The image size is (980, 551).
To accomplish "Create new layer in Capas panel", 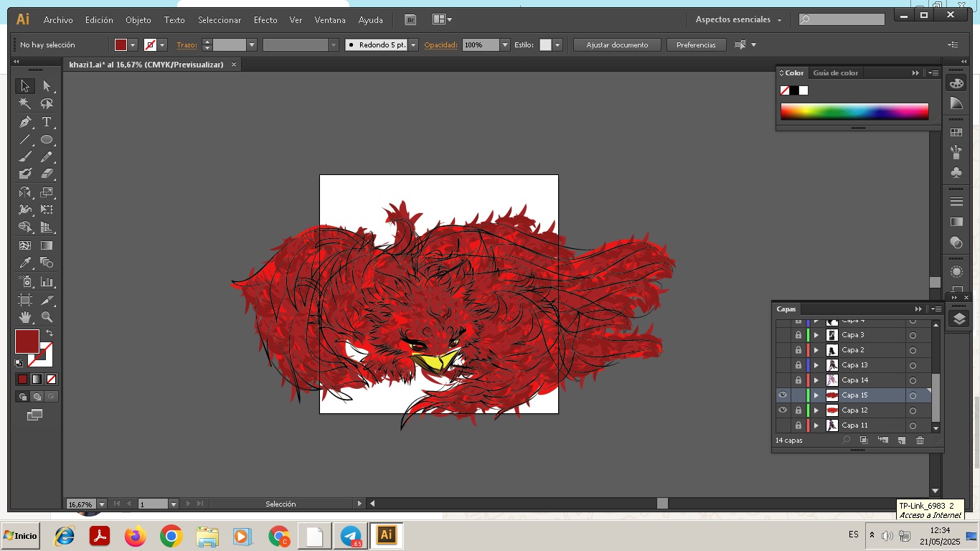I will [x=902, y=441].
